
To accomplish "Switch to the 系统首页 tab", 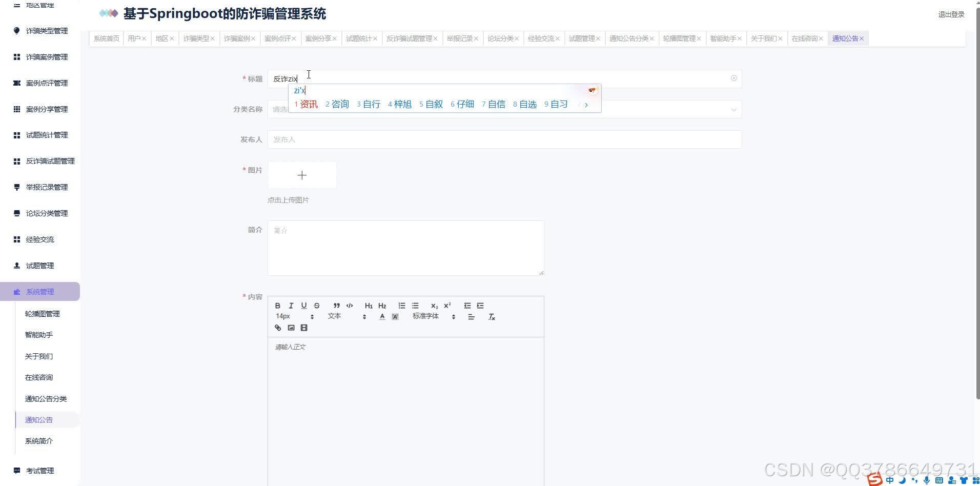I will (107, 38).
